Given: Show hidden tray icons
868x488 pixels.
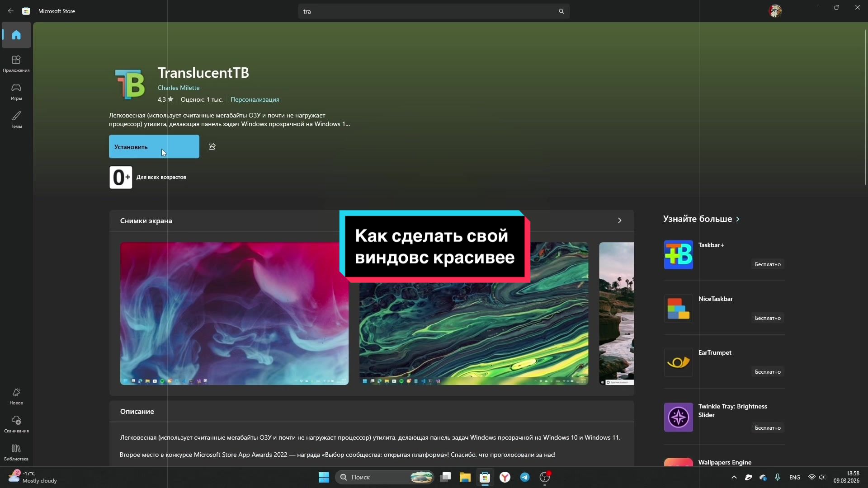Looking at the screenshot, I should 734,477.
